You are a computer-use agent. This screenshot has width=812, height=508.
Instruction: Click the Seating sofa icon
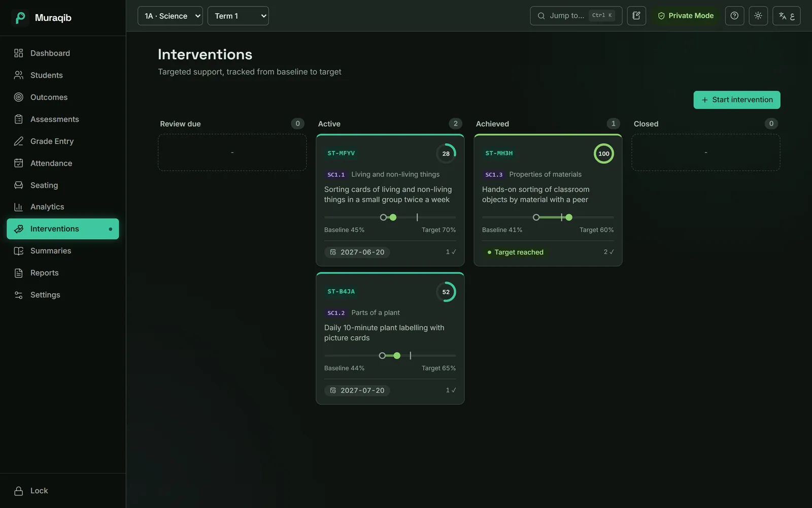pos(19,185)
